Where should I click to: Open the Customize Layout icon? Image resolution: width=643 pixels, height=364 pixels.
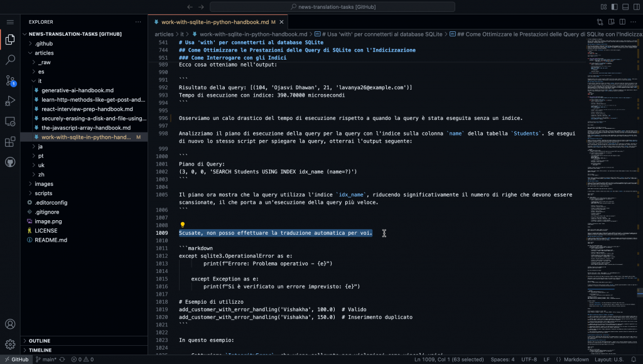(603, 7)
